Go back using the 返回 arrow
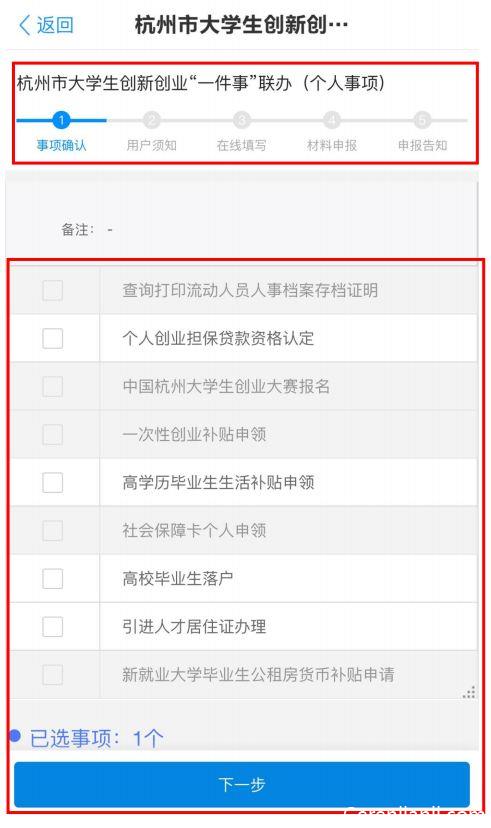Viewport: 491px width, 828px height. pyautogui.click(x=25, y=25)
